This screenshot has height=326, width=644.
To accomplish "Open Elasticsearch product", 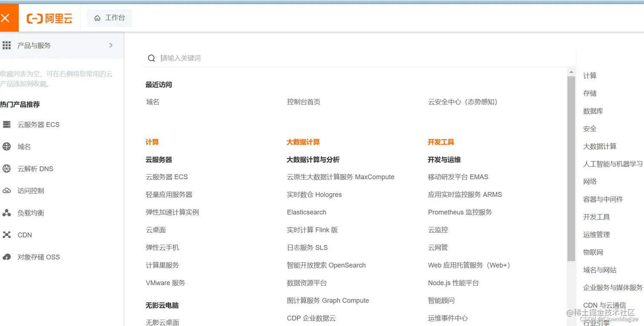I will pyautogui.click(x=307, y=212).
